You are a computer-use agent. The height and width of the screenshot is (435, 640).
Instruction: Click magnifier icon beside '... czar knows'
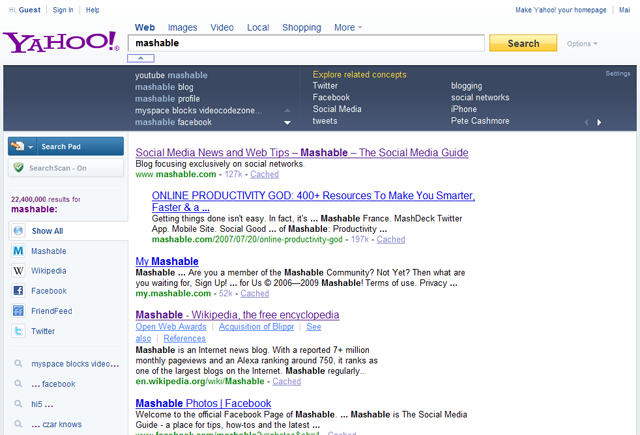18,424
